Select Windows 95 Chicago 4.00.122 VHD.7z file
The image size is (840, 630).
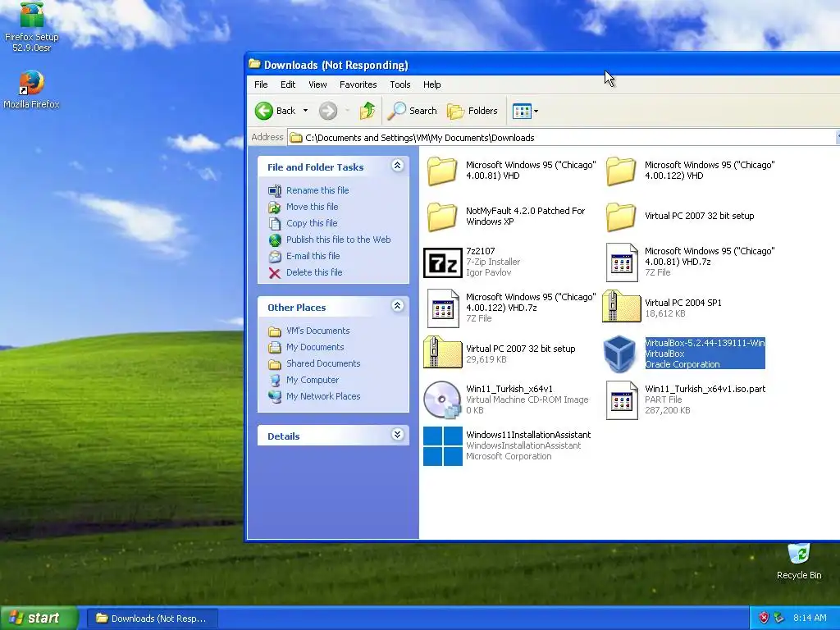pyautogui.click(x=510, y=308)
